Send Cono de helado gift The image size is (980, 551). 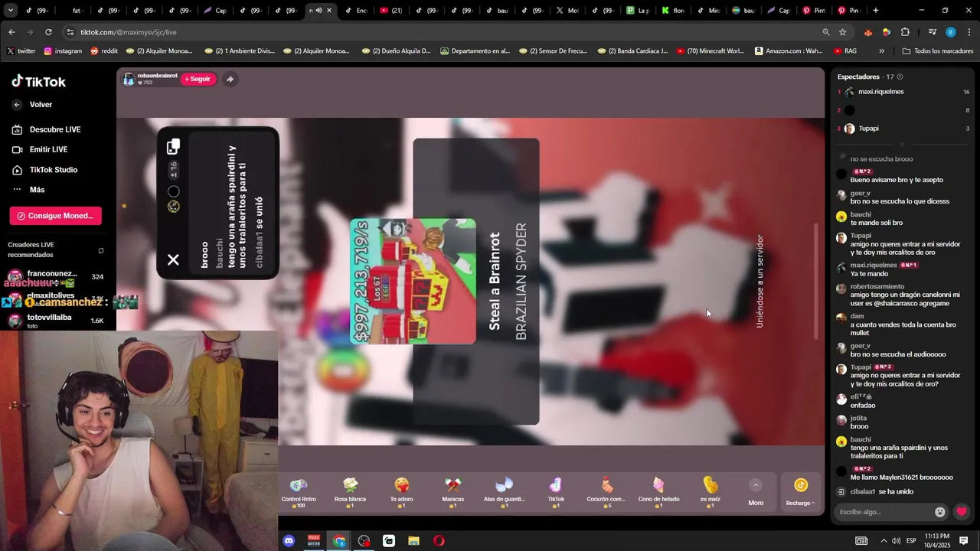(x=658, y=491)
